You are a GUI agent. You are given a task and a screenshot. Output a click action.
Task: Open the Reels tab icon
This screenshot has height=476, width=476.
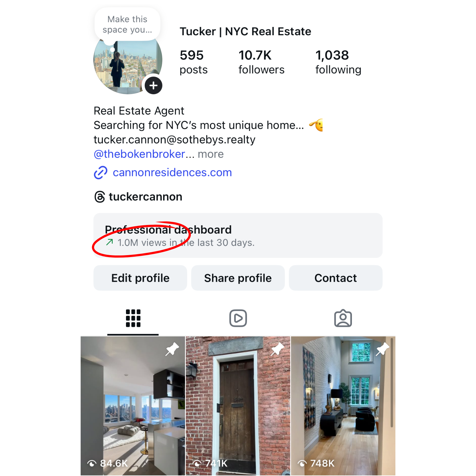click(x=238, y=318)
